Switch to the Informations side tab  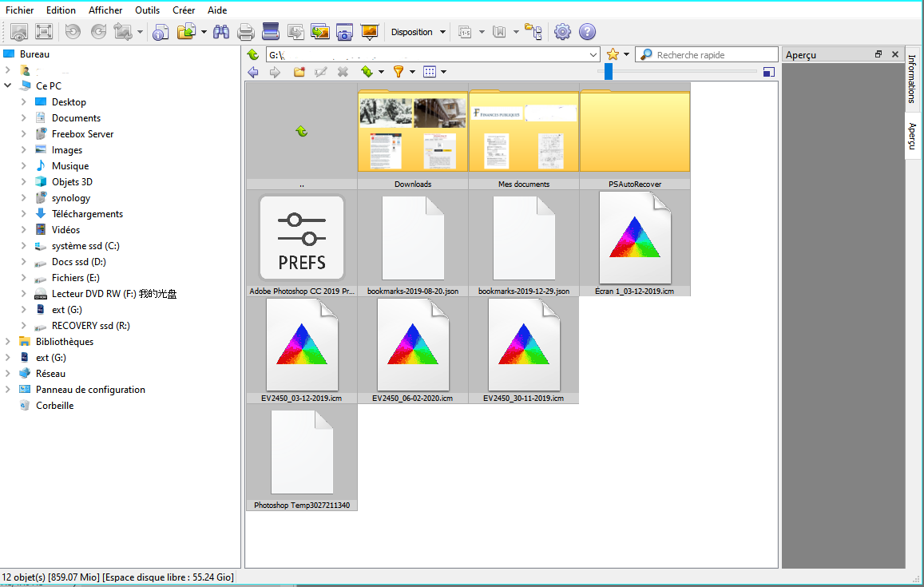click(913, 78)
